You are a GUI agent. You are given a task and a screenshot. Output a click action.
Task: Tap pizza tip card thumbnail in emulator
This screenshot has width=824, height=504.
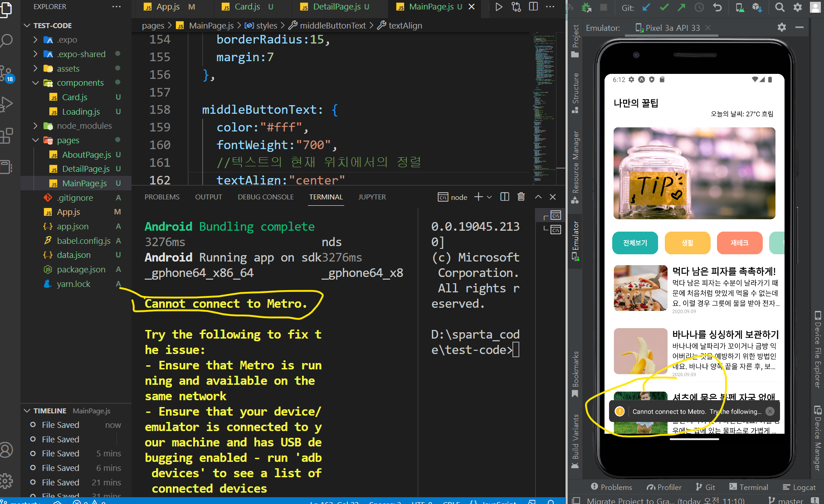point(640,288)
